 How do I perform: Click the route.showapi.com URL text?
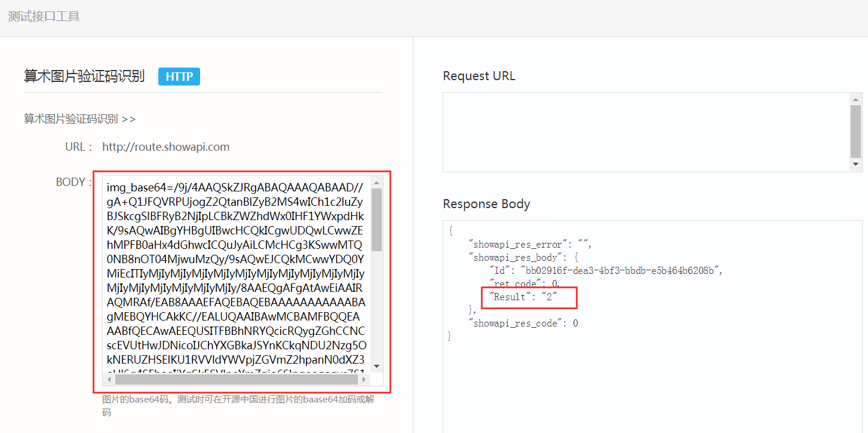coord(166,147)
